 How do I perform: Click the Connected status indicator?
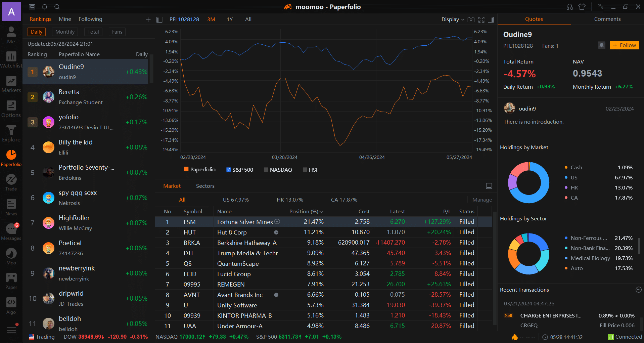625,337
